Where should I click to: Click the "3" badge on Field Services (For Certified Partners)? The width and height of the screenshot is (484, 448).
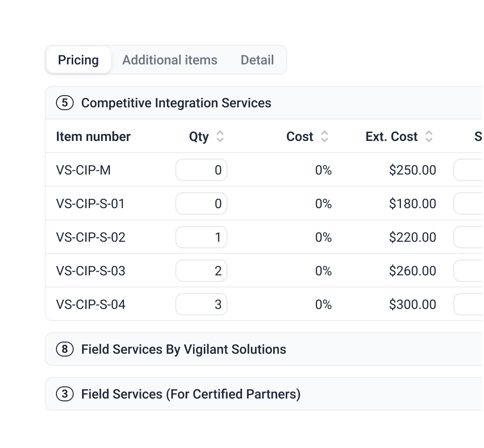pyautogui.click(x=64, y=394)
